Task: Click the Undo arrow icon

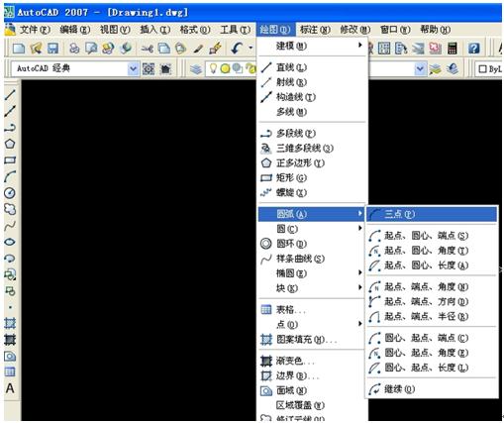Action: click(237, 49)
